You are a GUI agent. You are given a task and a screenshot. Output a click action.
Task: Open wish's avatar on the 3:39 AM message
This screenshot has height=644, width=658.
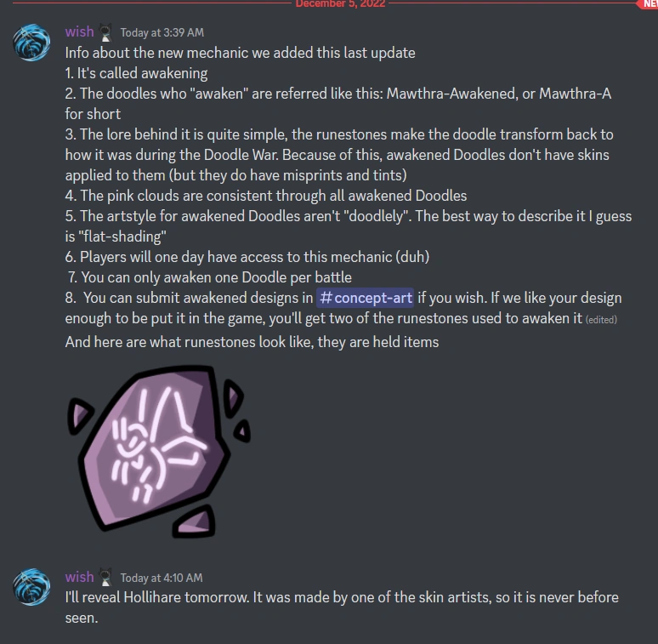tap(31, 43)
